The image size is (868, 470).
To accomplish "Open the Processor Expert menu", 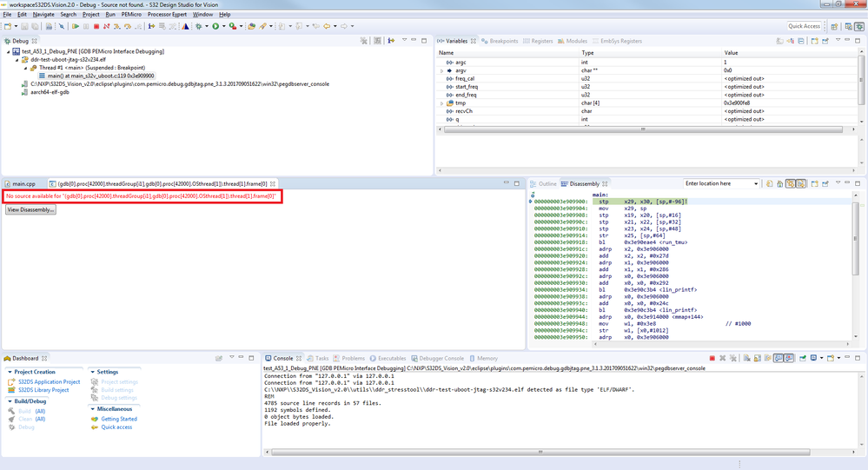I will coord(167,15).
